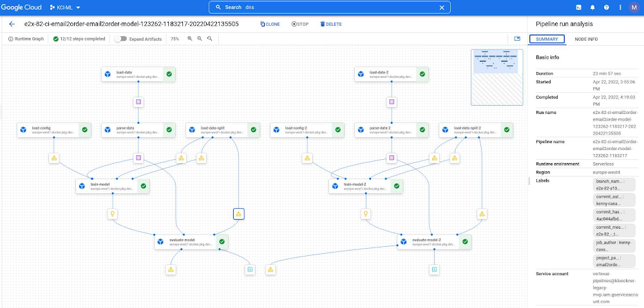Image resolution: width=644 pixels, height=308 pixels.
Task: Select the parse-data pipeline node
Action: point(138,130)
